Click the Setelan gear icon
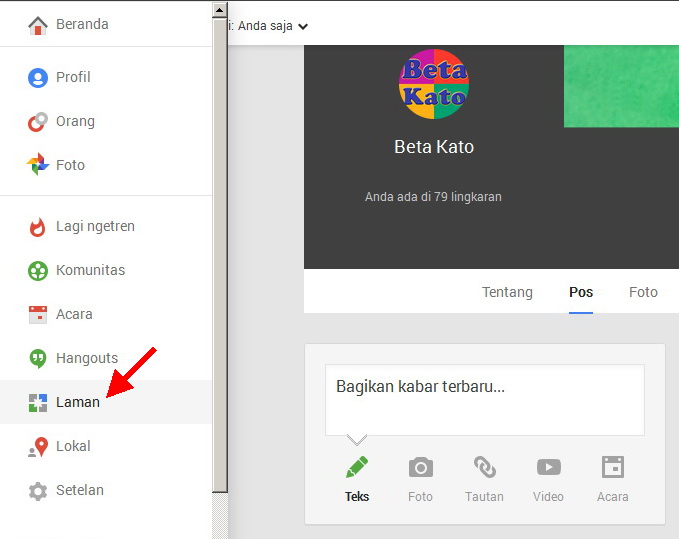Viewport: 679px width, 539px height. tap(38, 491)
